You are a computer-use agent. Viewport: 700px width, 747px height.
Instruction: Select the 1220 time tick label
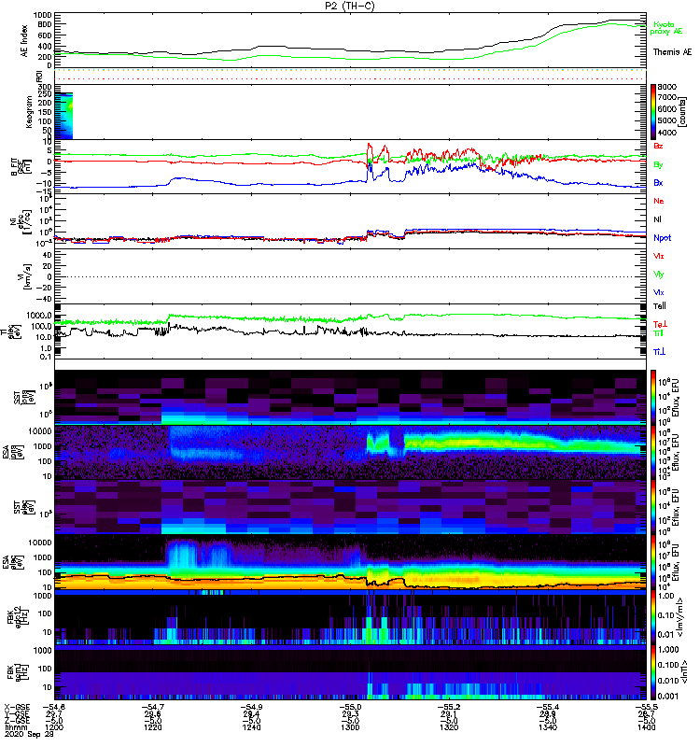153,727
